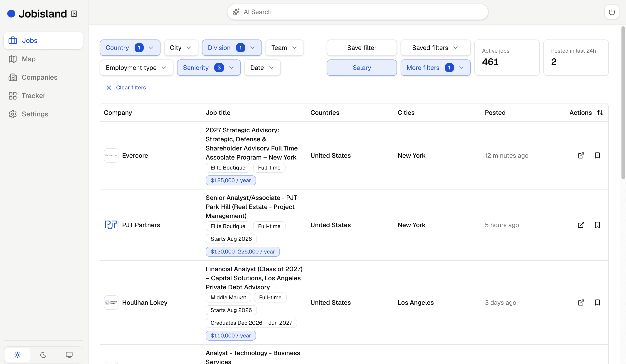Click the power icon button

612,12
